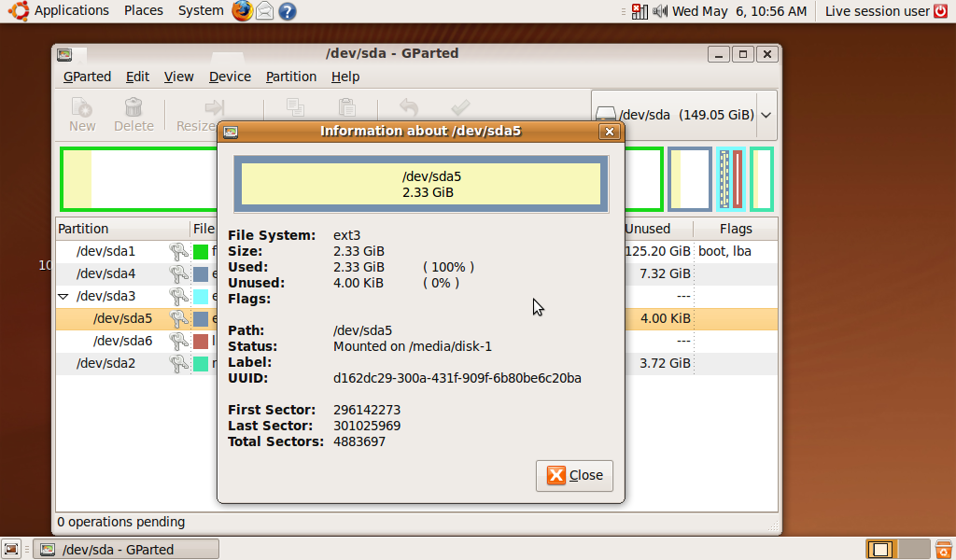Select the /dev/sda2 partition row

click(416, 364)
